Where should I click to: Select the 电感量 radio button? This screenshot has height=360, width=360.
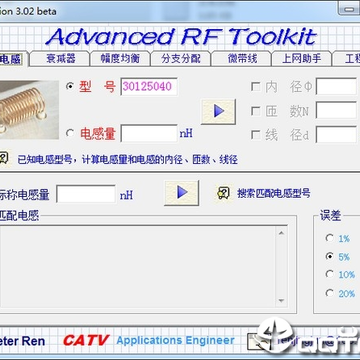[70, 133]
